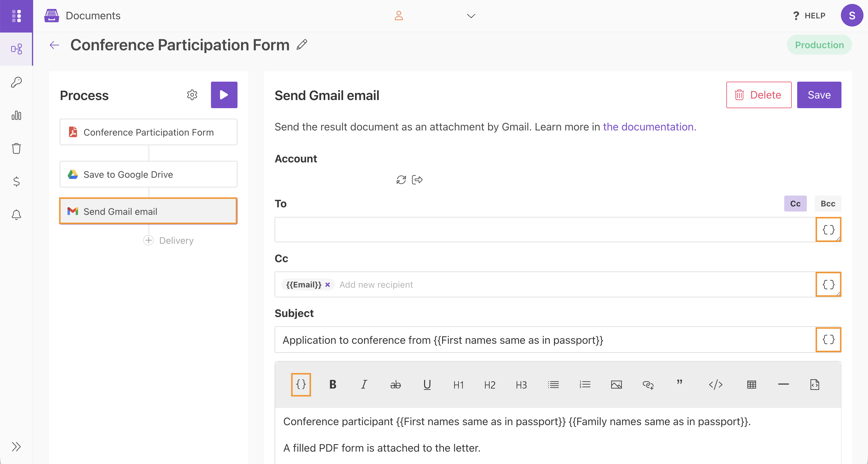Image resolution: width=868 pixels, height=464 pixels.
Task: Apply Heading 2 style
Action: pos(489,384)
